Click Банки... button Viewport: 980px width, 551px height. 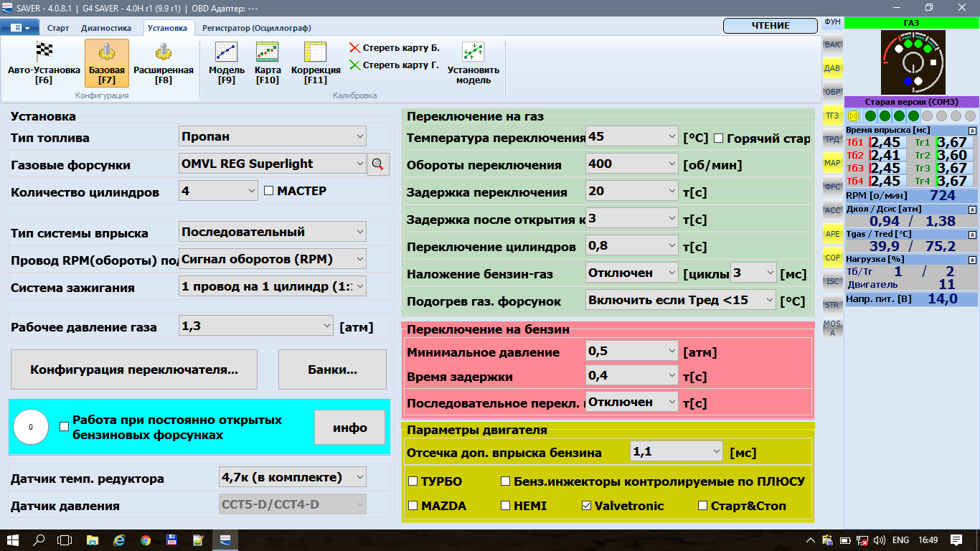(332, 370)
